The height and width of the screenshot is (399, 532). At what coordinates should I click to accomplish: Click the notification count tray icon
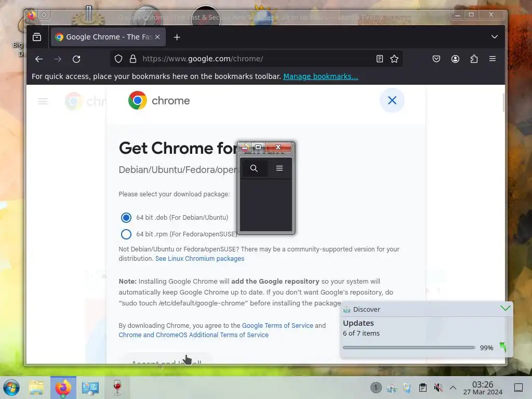coord(376,388)
